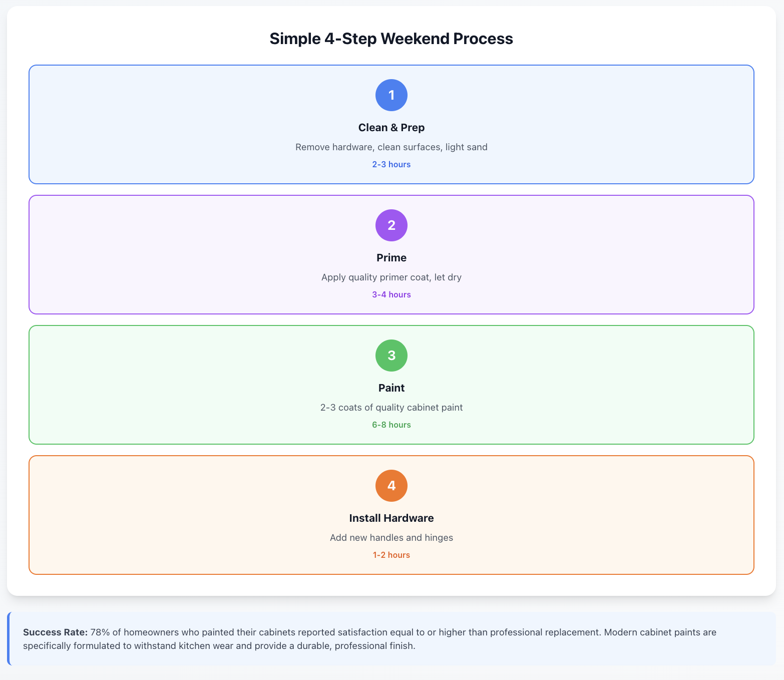Click the 3-4 hours duration label
The image size is (784, 680).
tap(391, 294)
